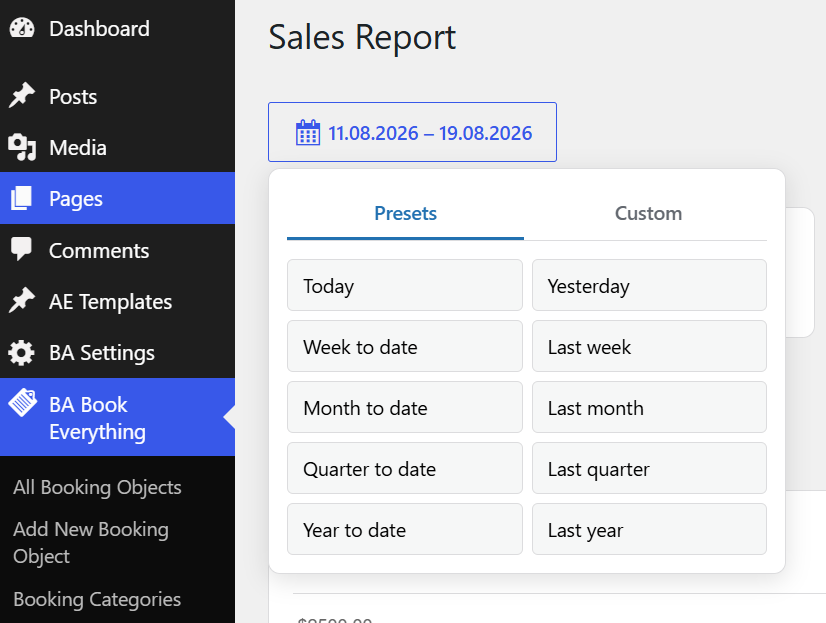
Task: Select the Today preset
Action: click(x=405, y=285)
